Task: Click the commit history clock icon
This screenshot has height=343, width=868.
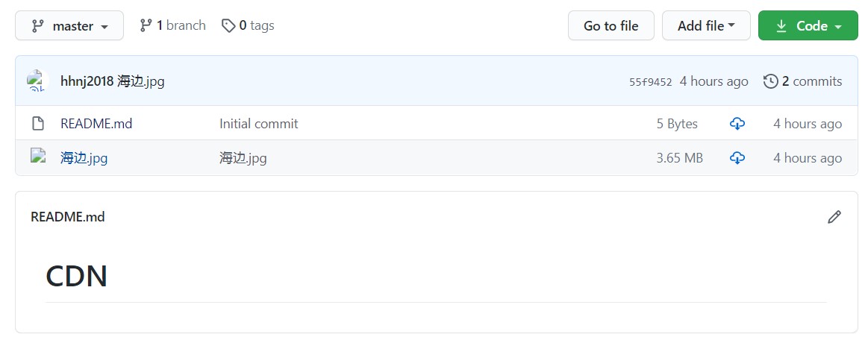Action: click(771, 81)
